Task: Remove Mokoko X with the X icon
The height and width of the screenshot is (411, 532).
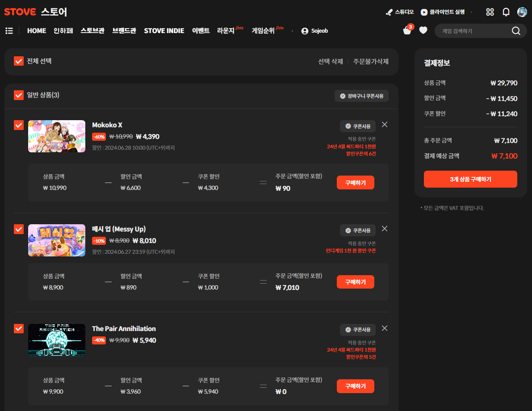Action: point(385,125)
